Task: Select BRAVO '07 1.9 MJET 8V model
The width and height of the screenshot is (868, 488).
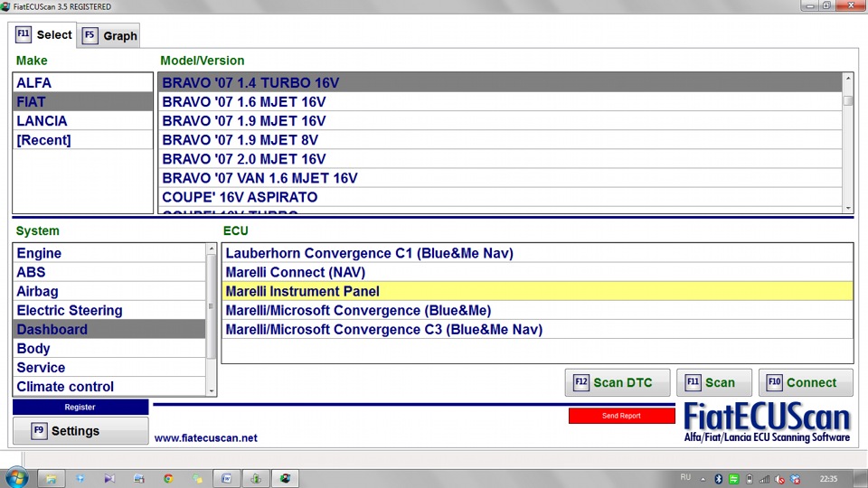Action: point(500,140)
